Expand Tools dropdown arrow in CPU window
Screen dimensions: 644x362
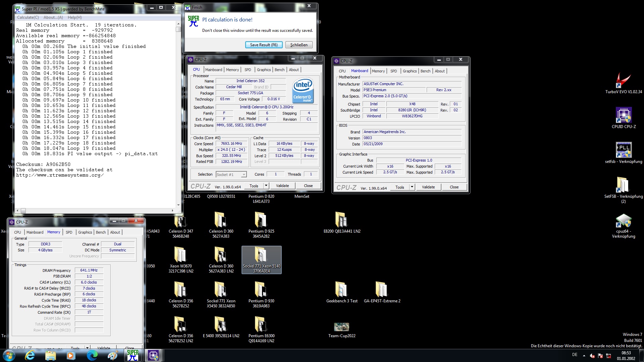point(266,186)
